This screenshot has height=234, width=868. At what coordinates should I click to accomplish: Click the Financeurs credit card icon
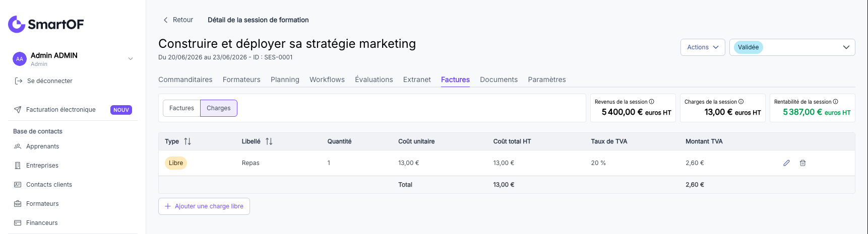[x=18, y=223]
